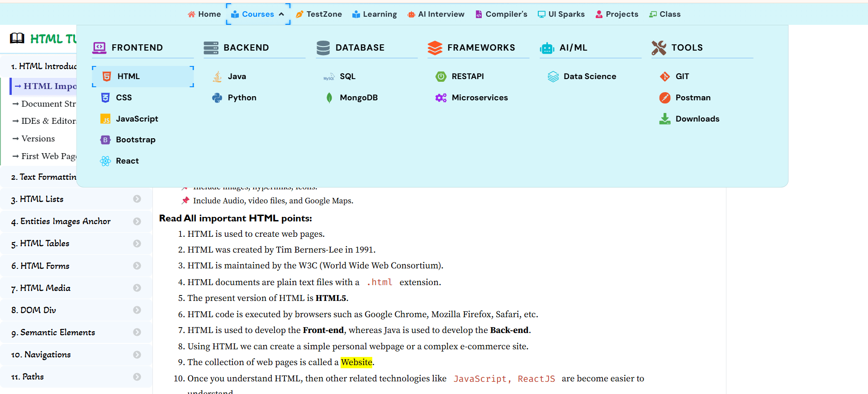
Task: Click the Microservices gears icon
Action: tap(441, 98)
